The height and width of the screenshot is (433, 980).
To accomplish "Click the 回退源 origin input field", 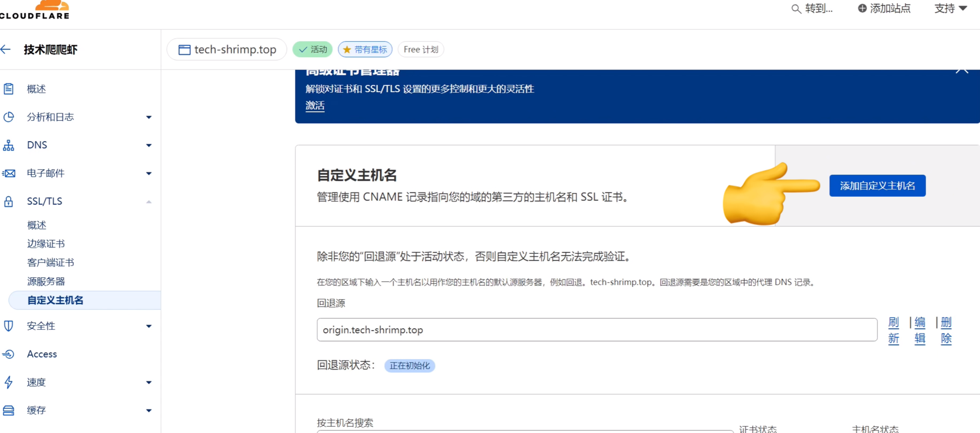I will [x=597, y=330].
